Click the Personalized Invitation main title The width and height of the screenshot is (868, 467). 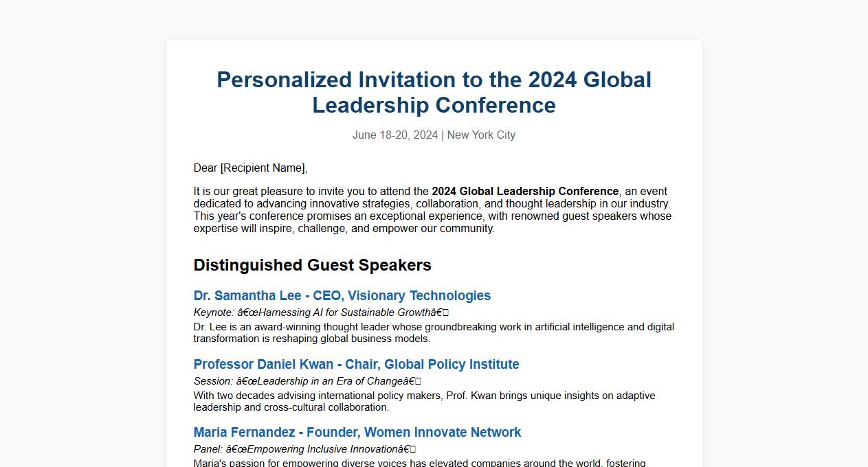coord(434,92)
